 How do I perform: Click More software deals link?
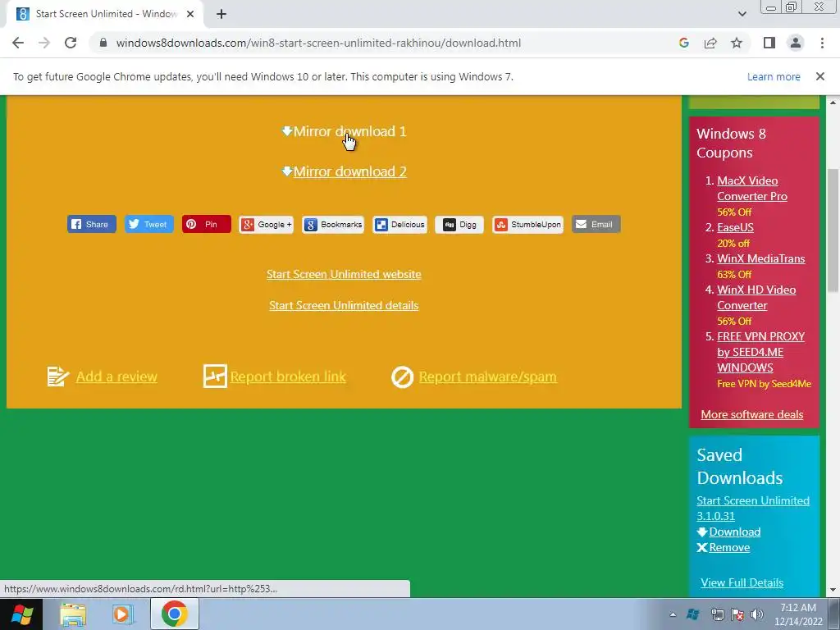751,414
